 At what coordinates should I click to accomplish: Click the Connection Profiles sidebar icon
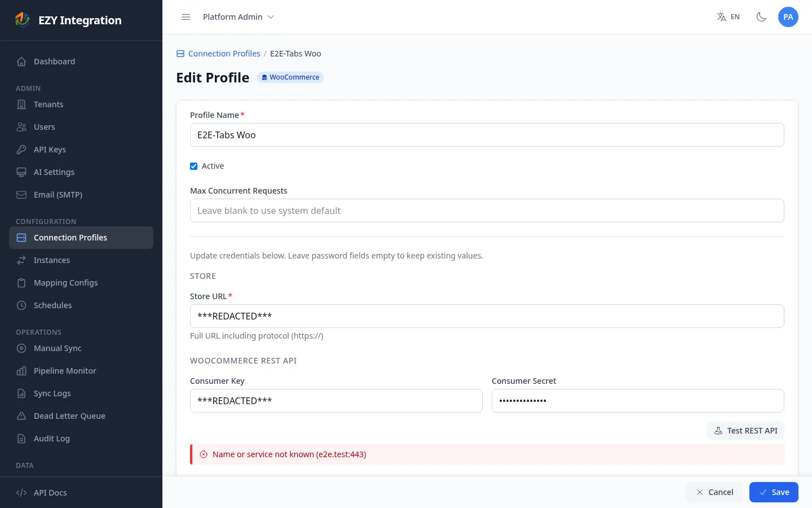(x=21, y=238)
